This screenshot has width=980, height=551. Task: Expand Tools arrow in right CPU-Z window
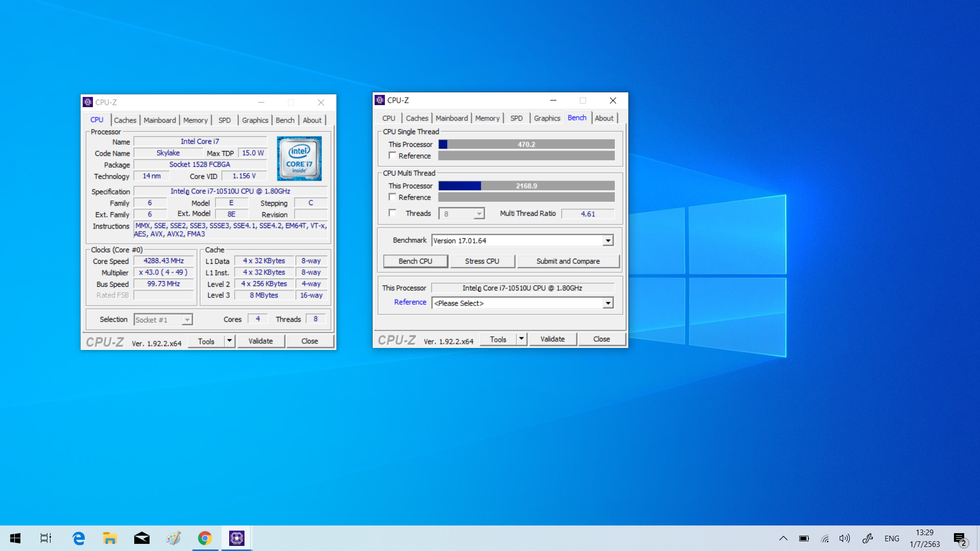522,339
